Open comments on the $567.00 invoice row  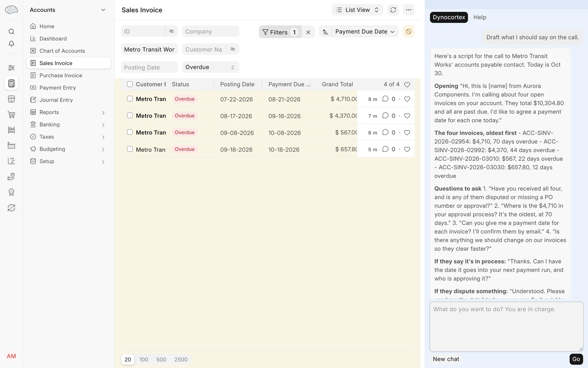click(x=385, y=132)
